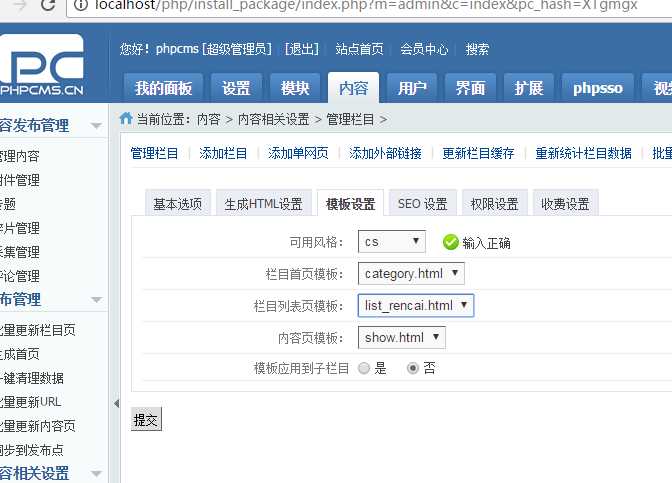Open the 模块 main tab

(x=295, y=88)
